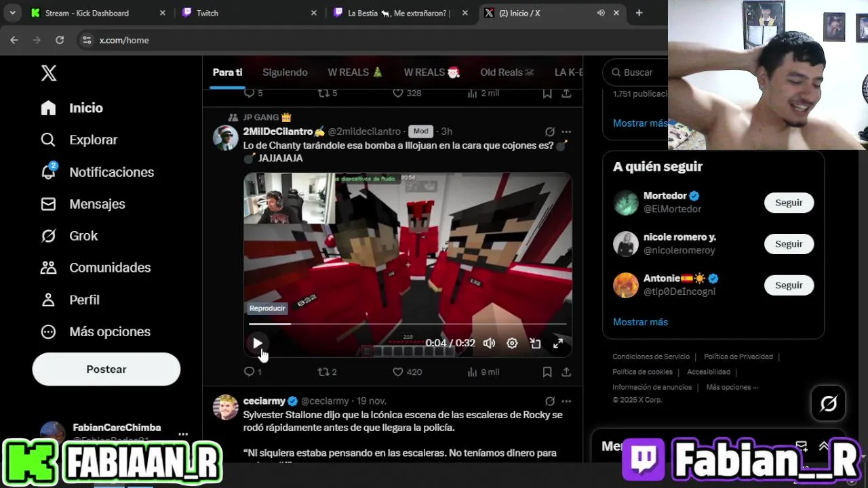Open Política de Privacidad link
This screenshot has height=488, width=868.
(738, 357)
